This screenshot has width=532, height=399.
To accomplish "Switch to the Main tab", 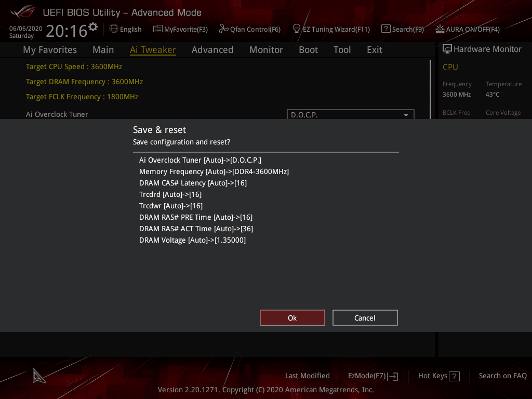I will pyautogui.click(x=103, y=50).
